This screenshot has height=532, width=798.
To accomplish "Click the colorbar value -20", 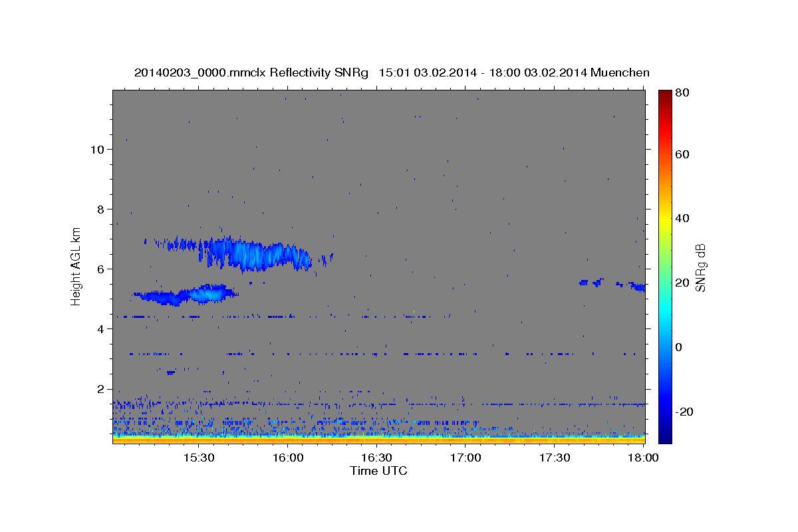I will (684, 412).
